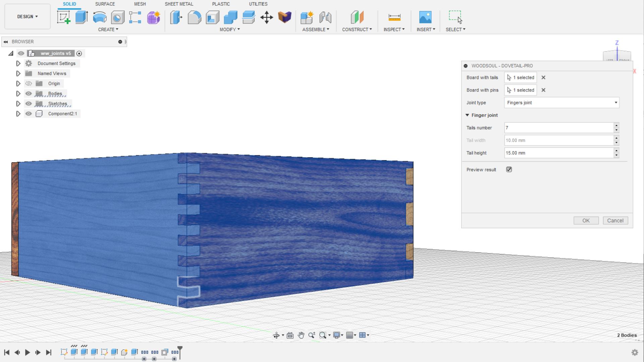
Task: Click the Fillet tool icon
Action: tap(194, 17)
